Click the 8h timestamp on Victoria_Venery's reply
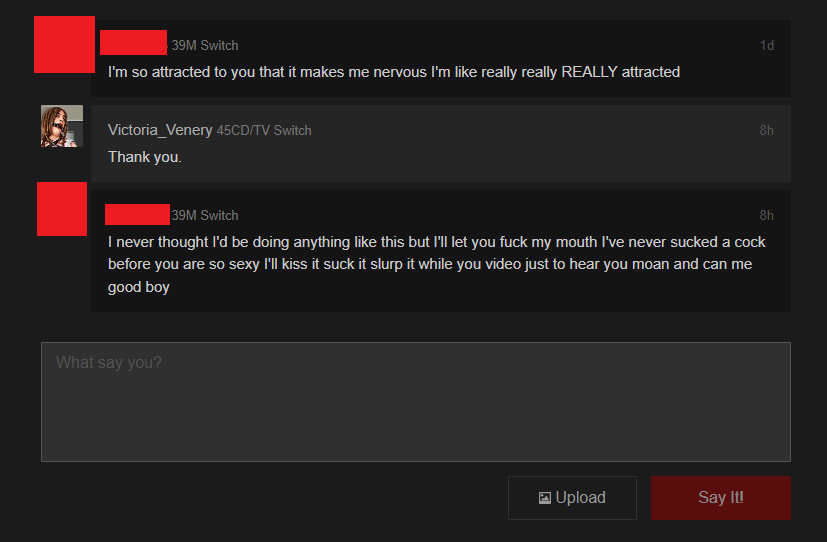The height and width of the screenshot is (542, 827). [x=767, y=130]
